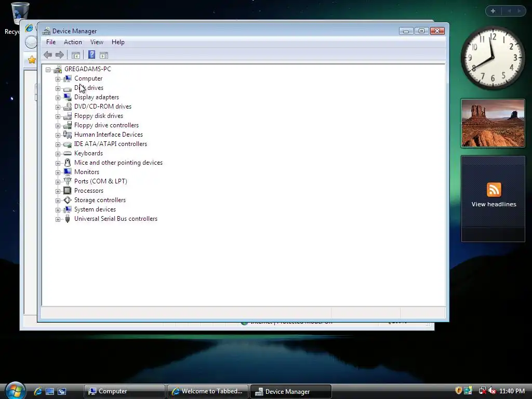Viewport: 532px width, 399px height.
Task: Click the Monument Valley slideshow thumbnail
Action: click(493, 123)
